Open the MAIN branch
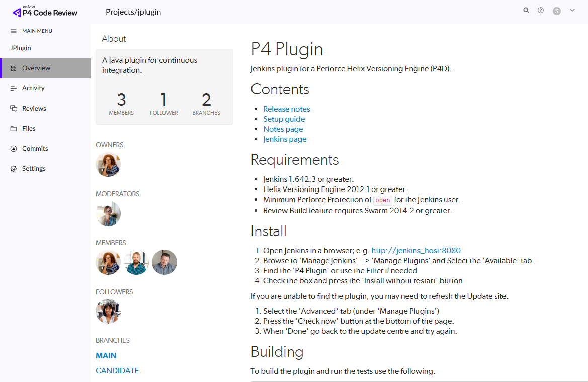 106,355
